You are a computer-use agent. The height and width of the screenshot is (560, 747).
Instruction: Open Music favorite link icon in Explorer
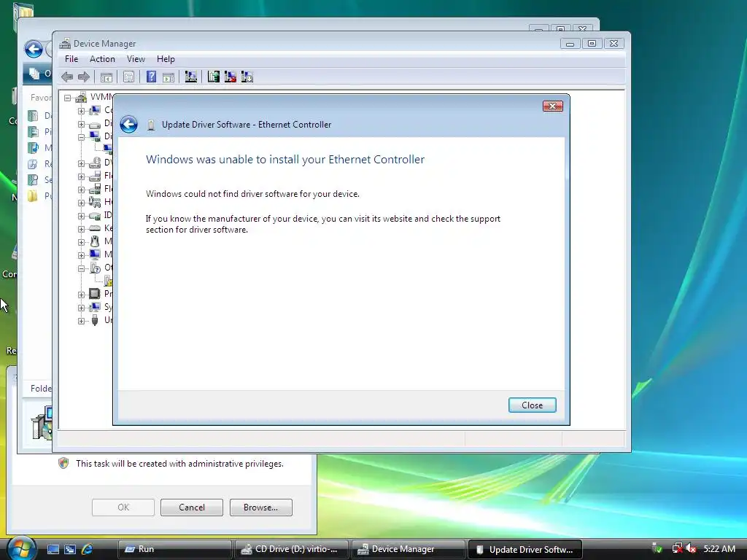pos(33,148)
